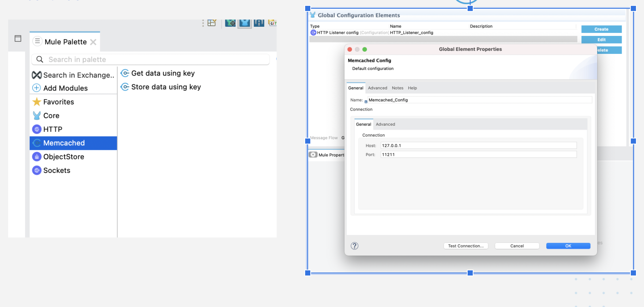
Task: Select the Get data using key operation
Action: 163,73
